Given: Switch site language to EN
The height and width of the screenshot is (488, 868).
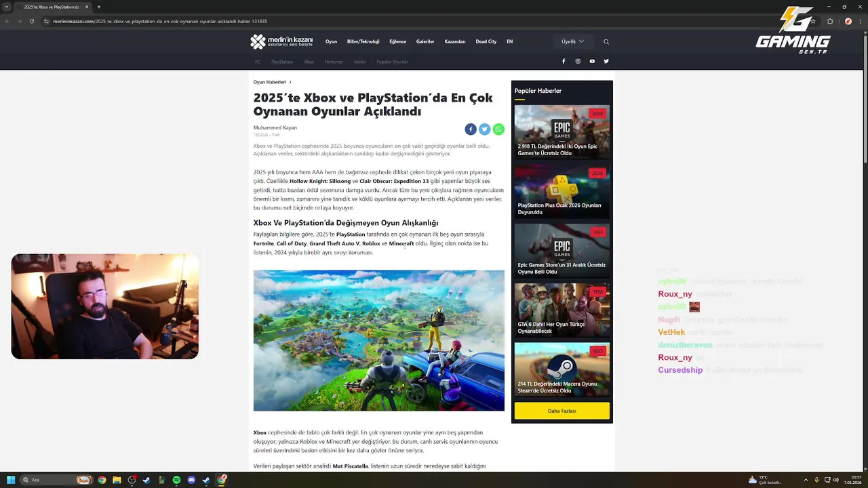Looking at the screenshot, I should [509, 41].
